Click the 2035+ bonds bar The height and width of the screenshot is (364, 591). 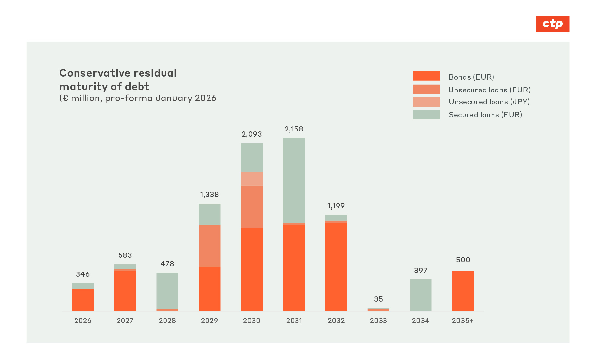(463, 291)
